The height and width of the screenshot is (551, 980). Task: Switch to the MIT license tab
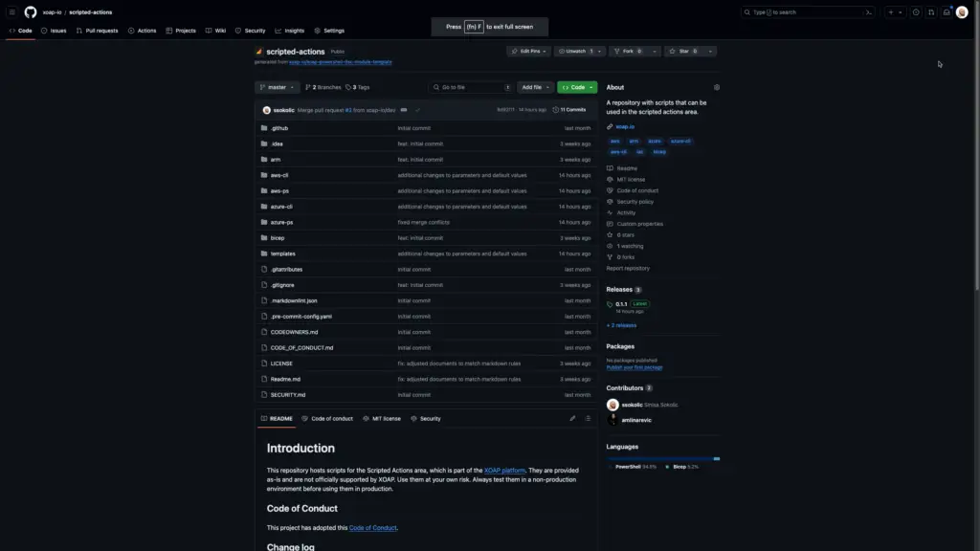[x=381, y=419]
